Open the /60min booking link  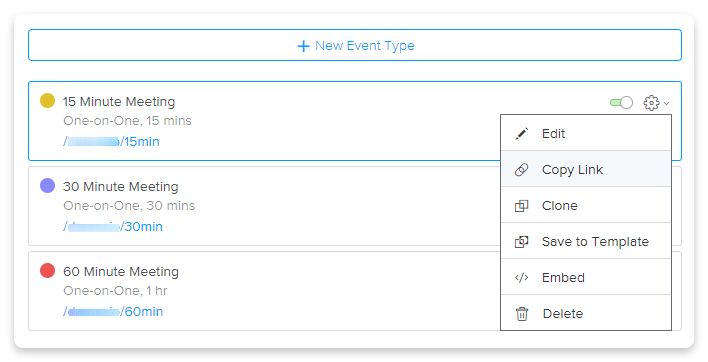113,311
